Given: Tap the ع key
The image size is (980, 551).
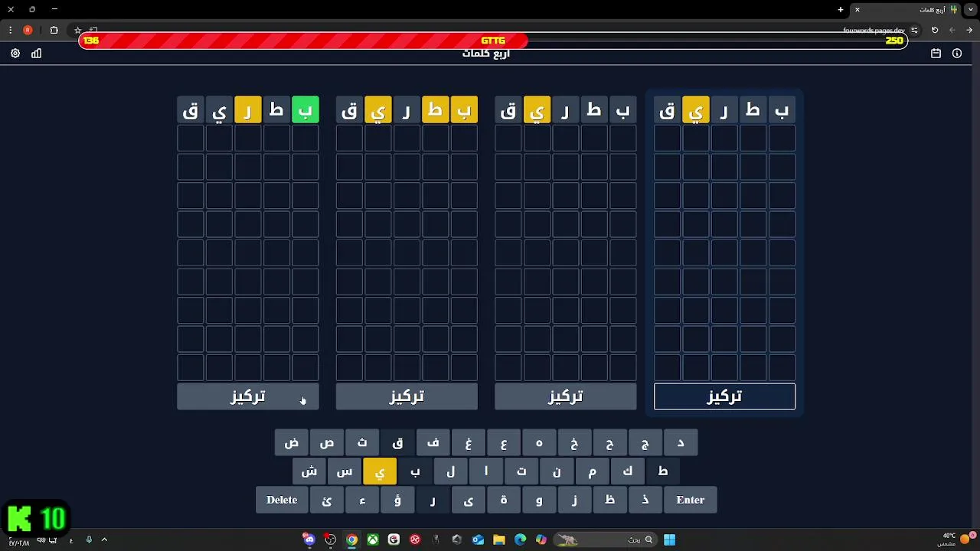Looking at the screenshot, I should [x=504, y=443].
